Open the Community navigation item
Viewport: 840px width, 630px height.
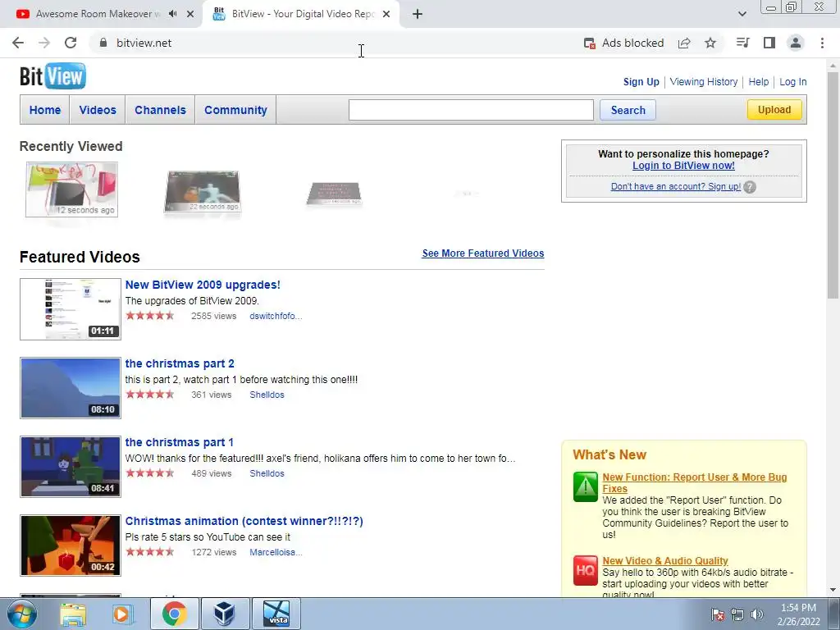(235, 110)
